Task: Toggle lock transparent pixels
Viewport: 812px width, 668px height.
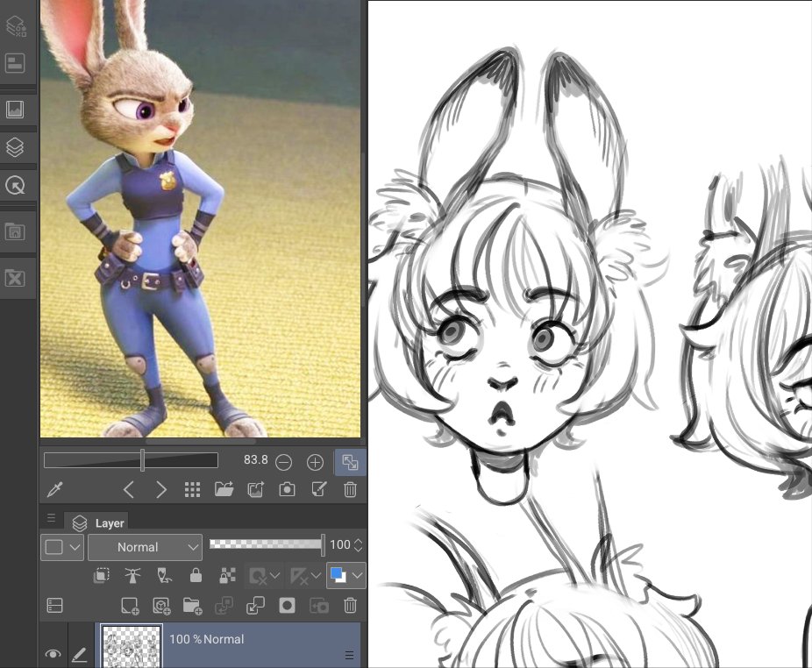Action: coord(227,575)
